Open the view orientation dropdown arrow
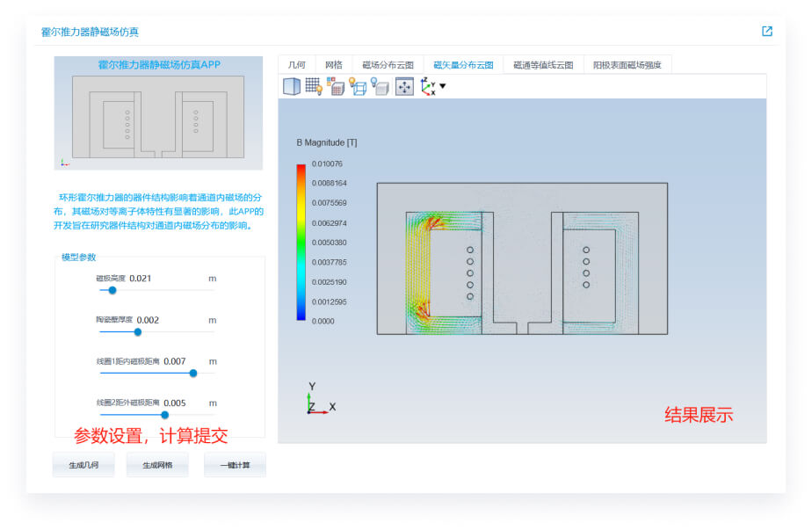 coord(442,87)
